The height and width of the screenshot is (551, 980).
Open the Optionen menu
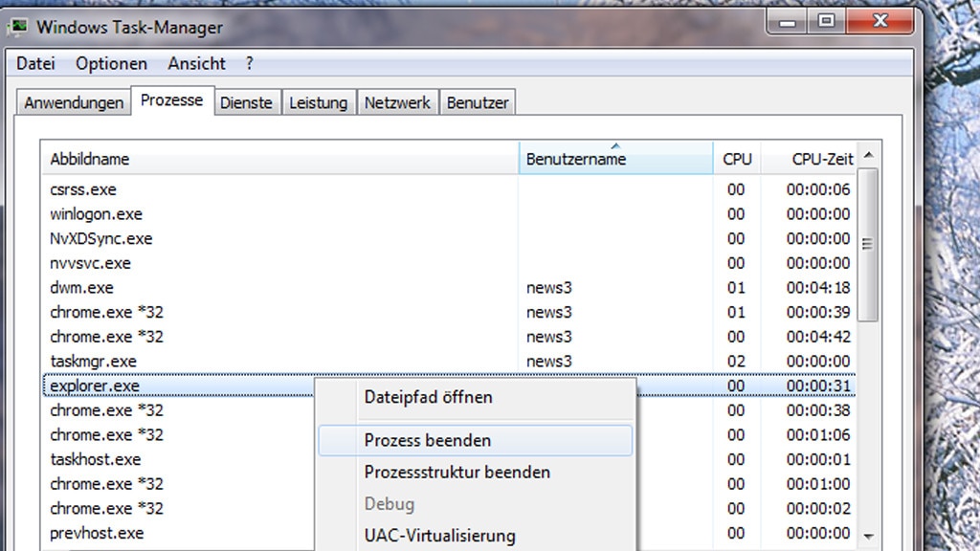tap(111, 64)
